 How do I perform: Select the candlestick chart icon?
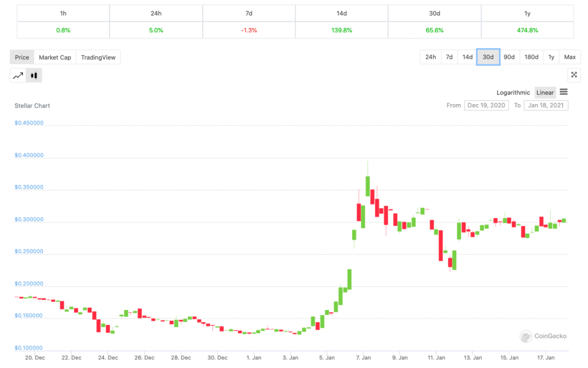[34, 75]
